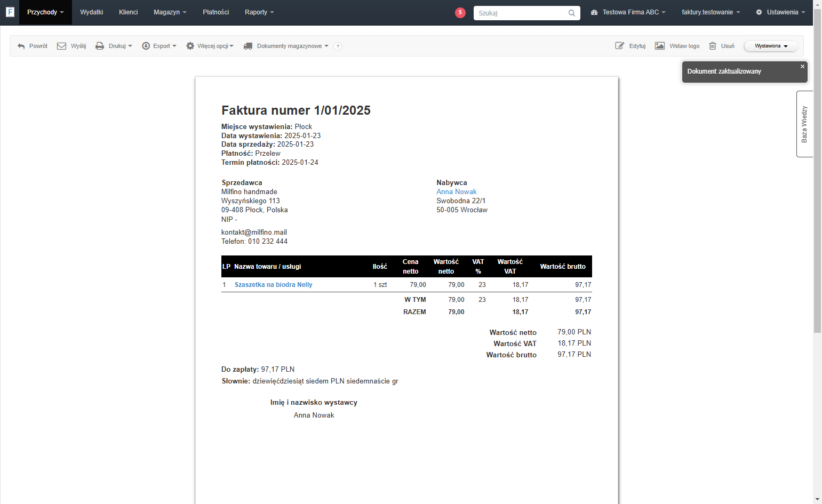Open the question mark help icon
The width and height of the screenshot is (822, 504).
tap(338, 46)
